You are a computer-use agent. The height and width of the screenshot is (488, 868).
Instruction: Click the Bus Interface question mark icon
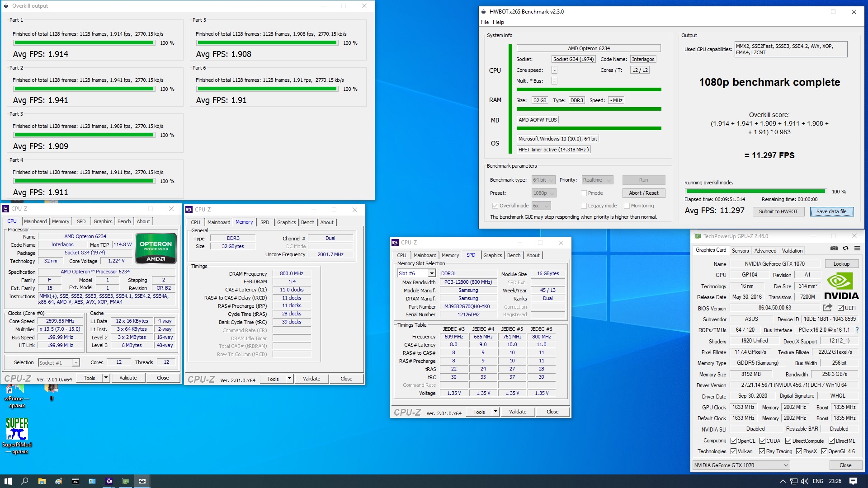[857, 330]
